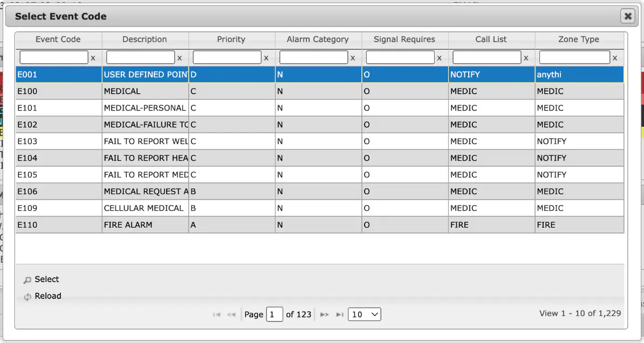Image resolution: width=644 pixels, height=343 pixels.
Task: Clear the Signal Requires filter with x
Action: (x=440, y=58)
